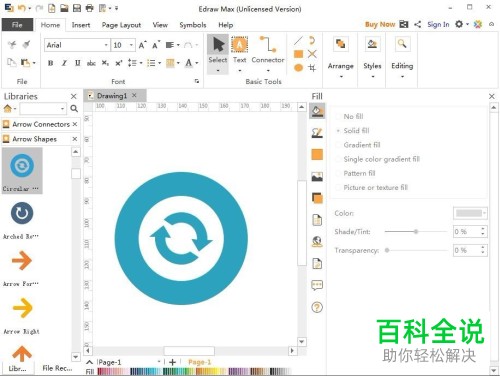Adjust the Transparency slider handle
500x376 pixels.
click(387, 250)
